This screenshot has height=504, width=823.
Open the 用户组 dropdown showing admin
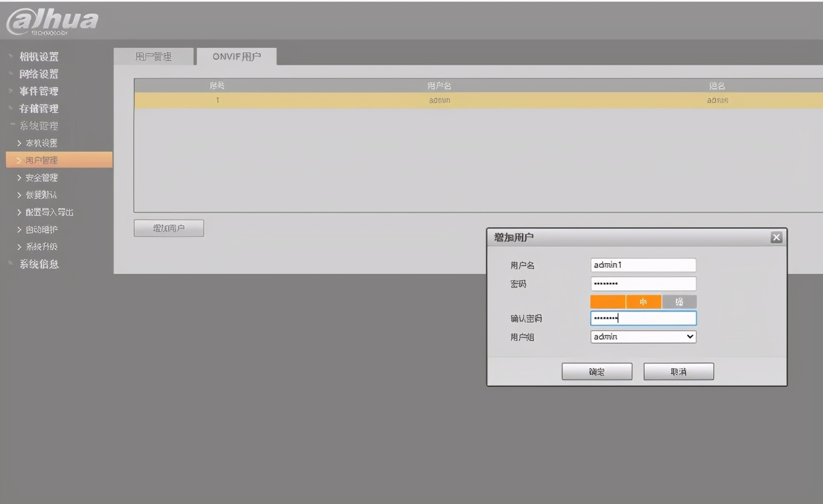[644, 336]
